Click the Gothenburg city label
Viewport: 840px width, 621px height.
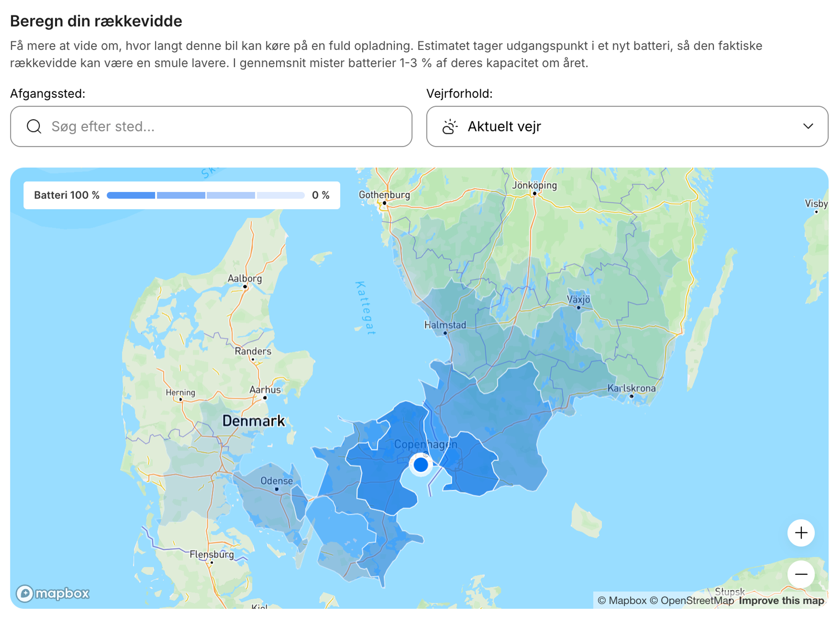click(385, 195)
